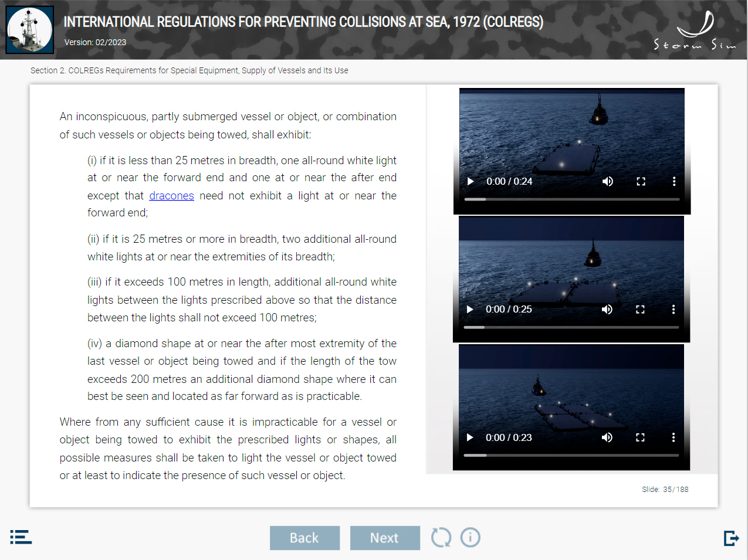748x560 pixels.
Task: Click the exit course icon
Action: coord(731,538)
